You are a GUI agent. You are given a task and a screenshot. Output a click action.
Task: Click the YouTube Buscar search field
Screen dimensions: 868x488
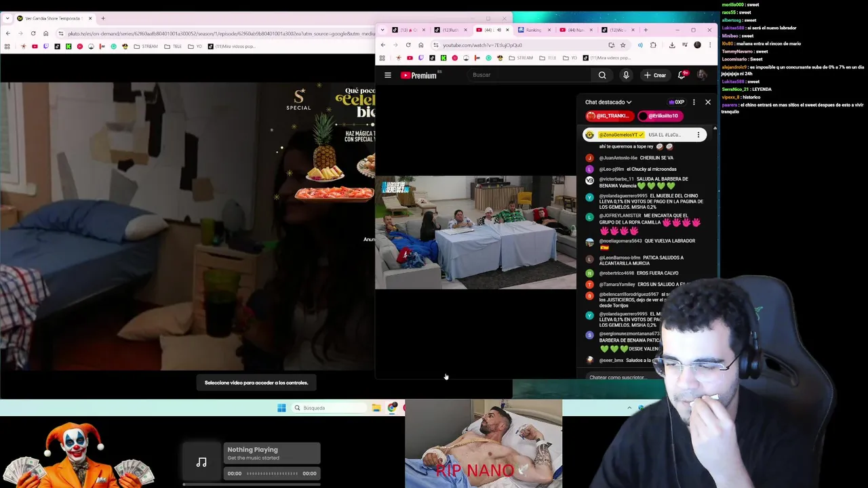(x=529, y=75)
